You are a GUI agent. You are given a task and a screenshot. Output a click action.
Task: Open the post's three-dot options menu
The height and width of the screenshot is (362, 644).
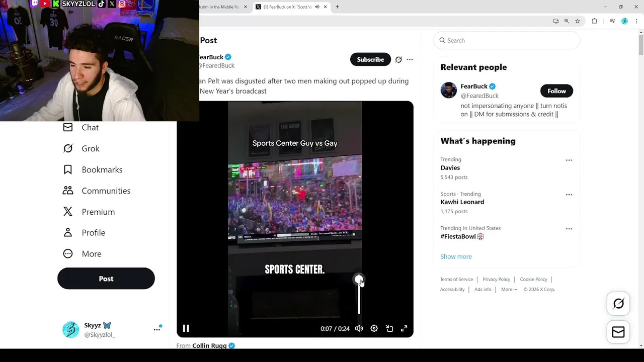(410, 59)
